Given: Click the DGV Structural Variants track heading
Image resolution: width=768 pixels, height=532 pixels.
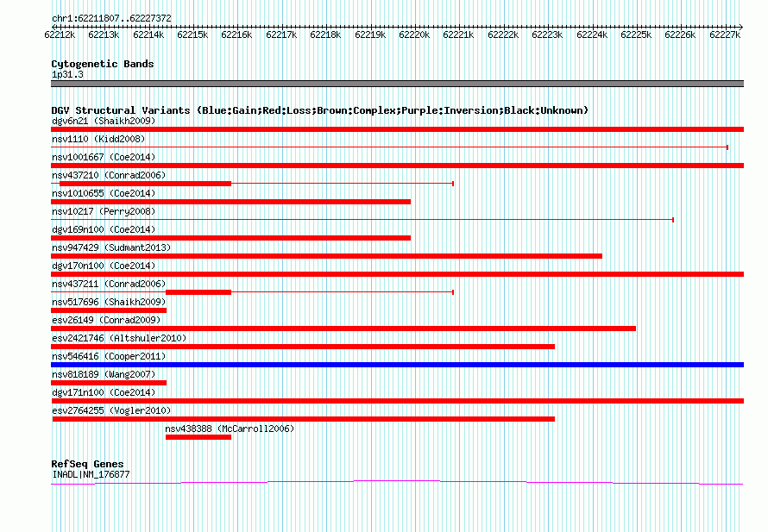Looking at the screenshot, I should point(320,110).
